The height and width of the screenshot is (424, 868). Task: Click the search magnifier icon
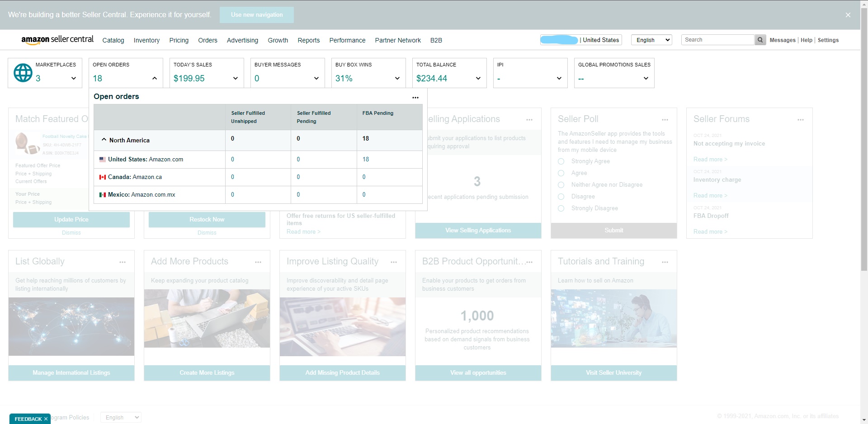[x=760, y=40]
